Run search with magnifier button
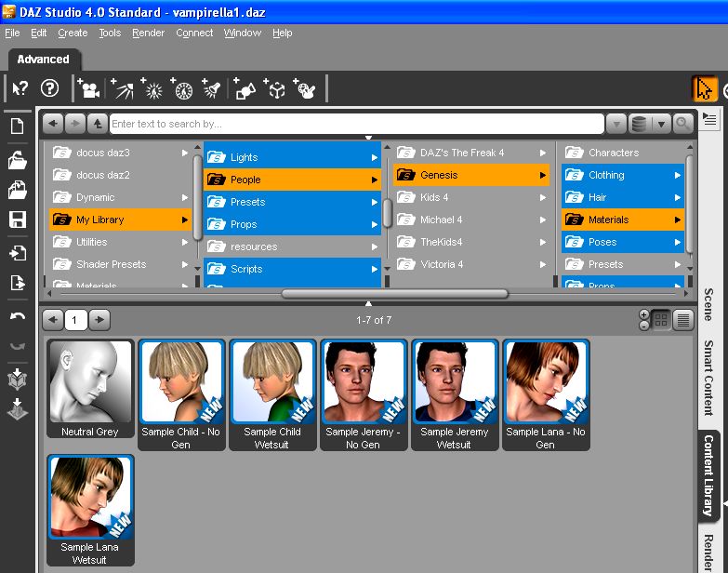Image resolution: width=728 pixels, height=573 pixels. 682,124
